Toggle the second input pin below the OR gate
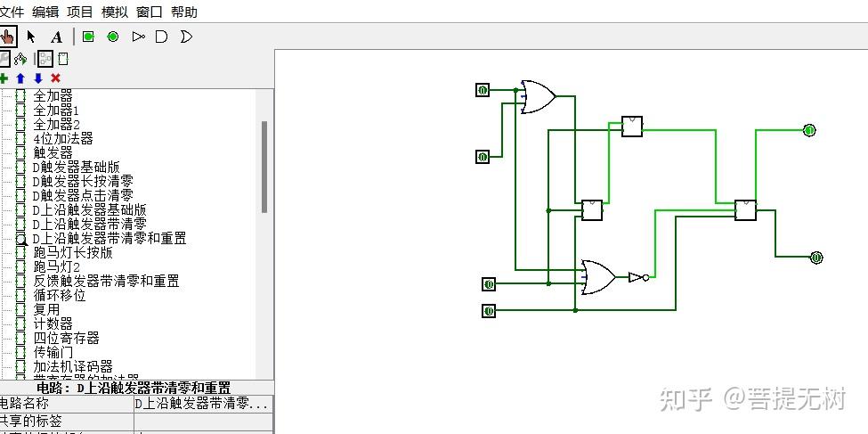The image size is (868, 434). click(483, 157)
